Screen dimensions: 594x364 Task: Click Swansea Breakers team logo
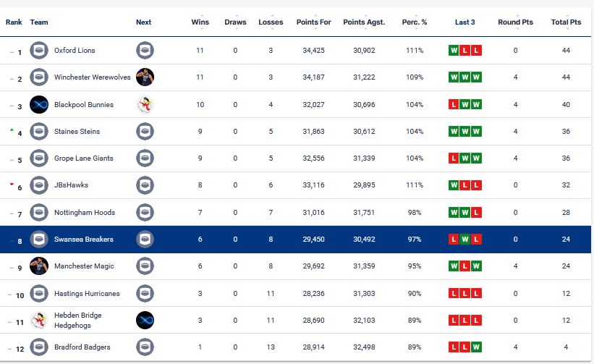coord(39,239)
